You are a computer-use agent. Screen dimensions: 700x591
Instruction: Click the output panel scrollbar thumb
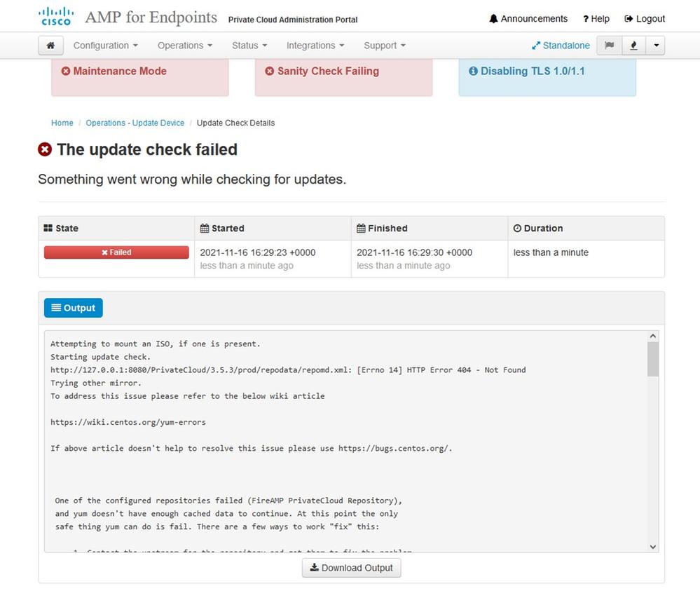[x=652, y=360]
